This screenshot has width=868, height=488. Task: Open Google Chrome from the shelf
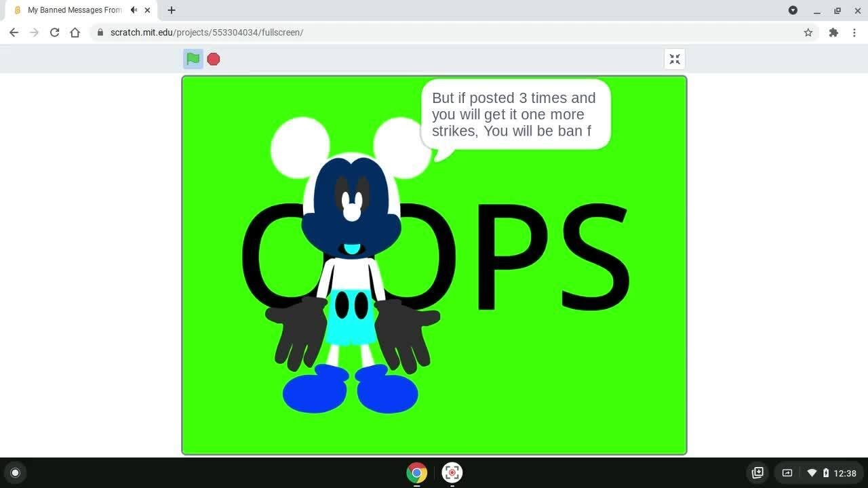(x=416, y=472)
